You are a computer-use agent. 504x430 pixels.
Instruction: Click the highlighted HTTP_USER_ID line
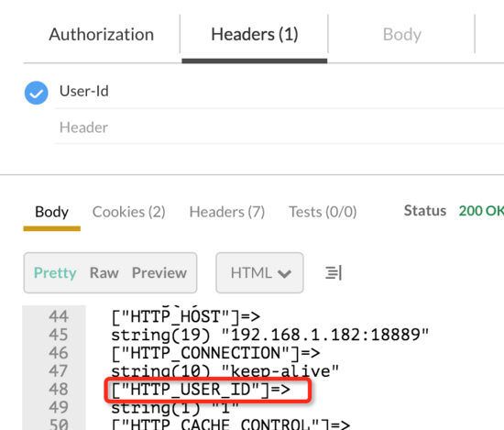[208, 391]
